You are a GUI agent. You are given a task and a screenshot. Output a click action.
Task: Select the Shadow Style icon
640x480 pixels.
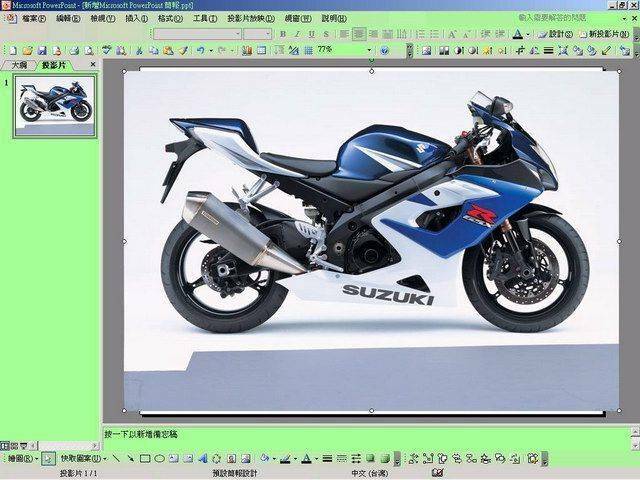pos(371,459)
